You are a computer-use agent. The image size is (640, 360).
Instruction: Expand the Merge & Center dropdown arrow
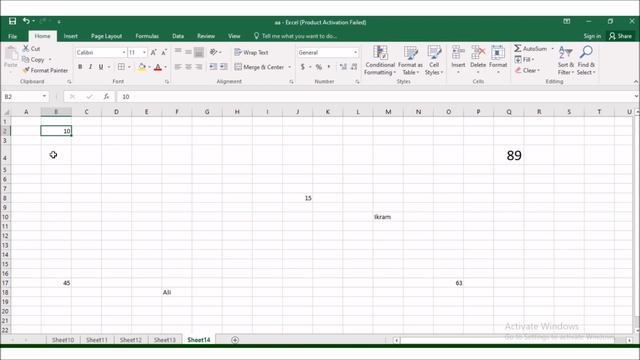click(x=290, y=67)
